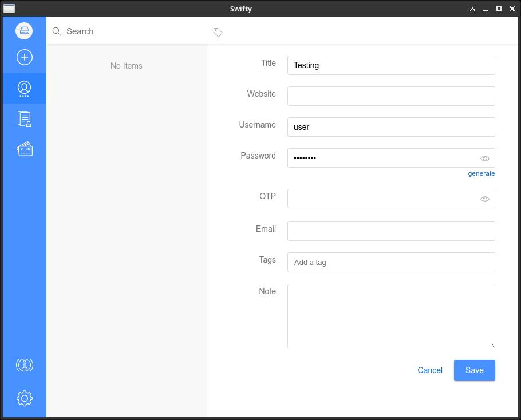Toggle password visibility eye icon
The image size is (521, 420).
click(485, 159)
